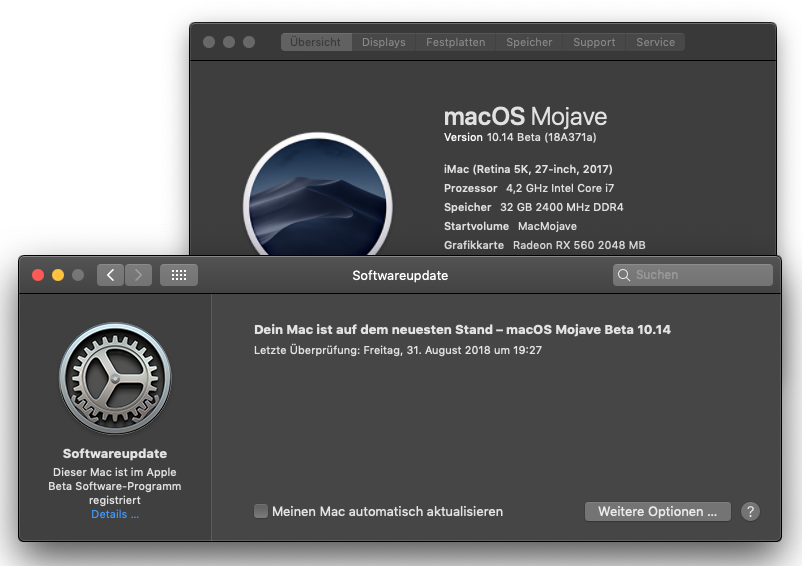
Task: Click the Letzte Überprüfung date text
Action: 398,350
